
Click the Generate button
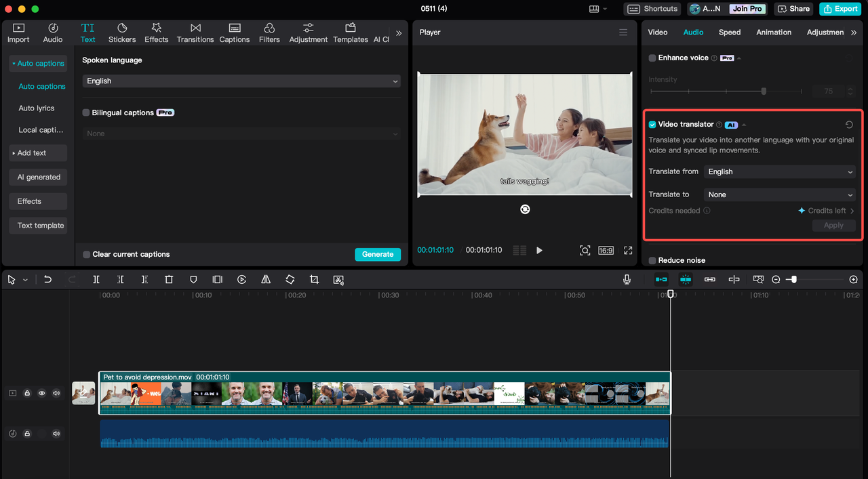(x=378, y=254)
